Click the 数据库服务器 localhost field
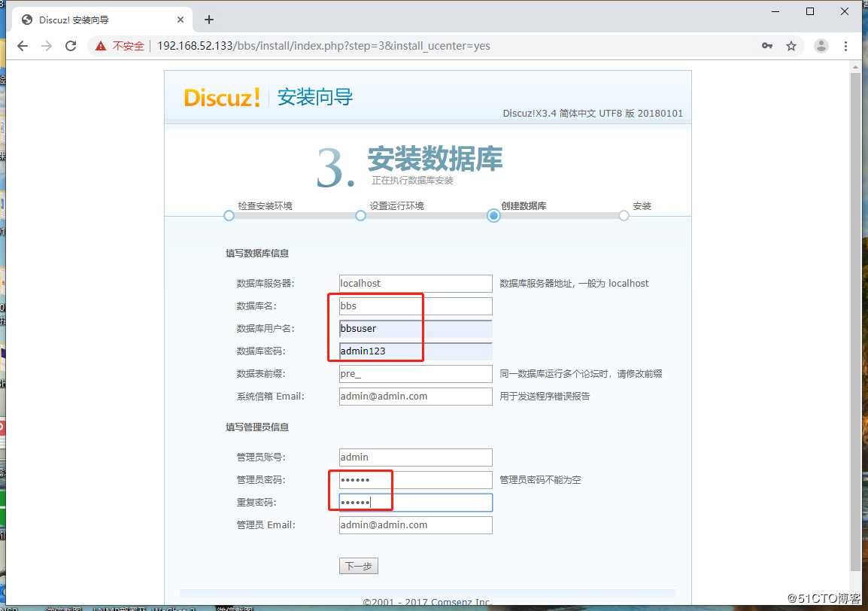 pos(416,283)
